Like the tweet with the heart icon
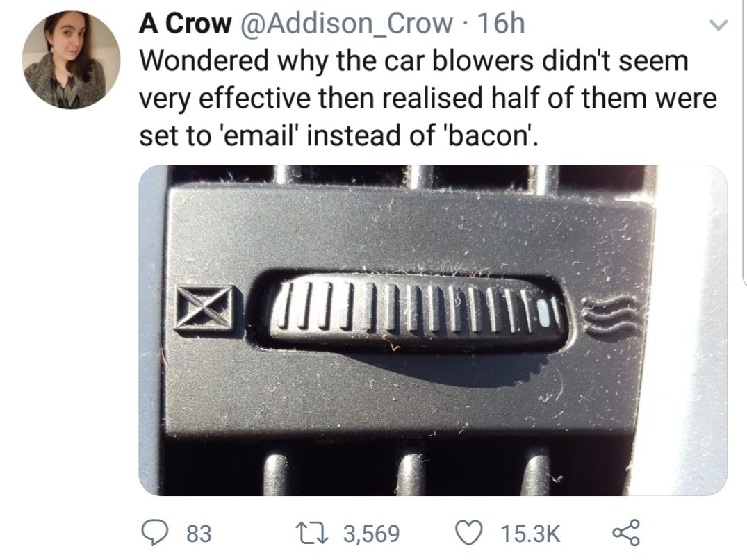747x560 pixels. pyautogui.click(x=470, y=533)
